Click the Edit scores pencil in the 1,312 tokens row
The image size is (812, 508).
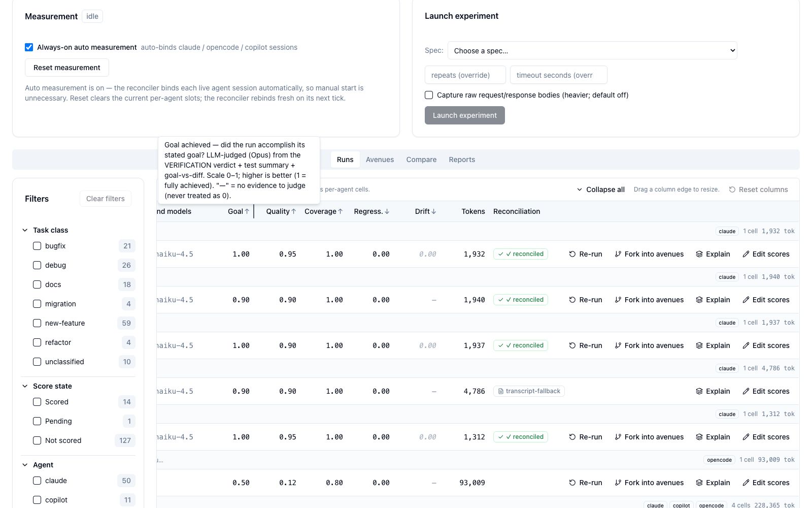746,437
